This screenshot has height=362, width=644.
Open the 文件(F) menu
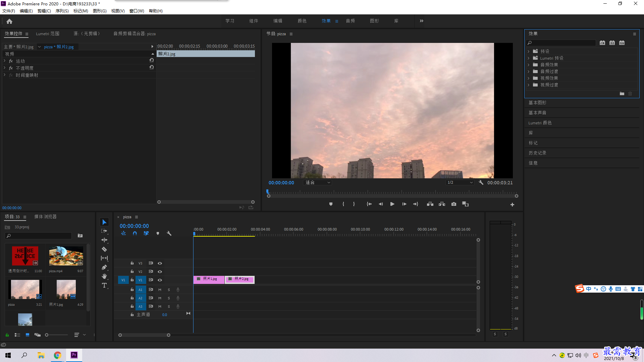[x=9, y=11]
